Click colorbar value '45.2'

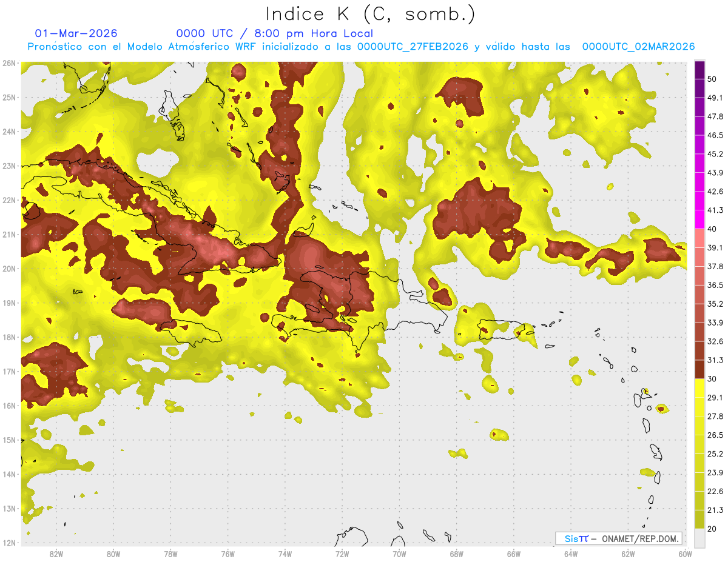(x=715, y=154)
